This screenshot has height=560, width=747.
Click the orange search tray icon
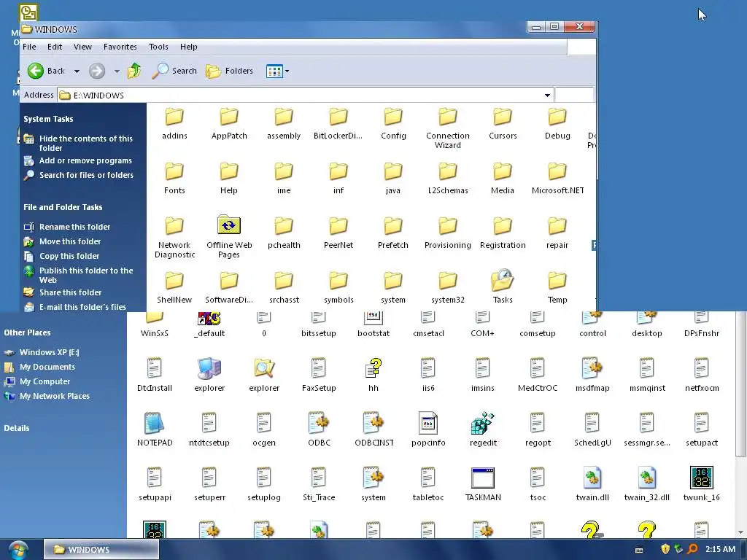(x=693, y=549)
